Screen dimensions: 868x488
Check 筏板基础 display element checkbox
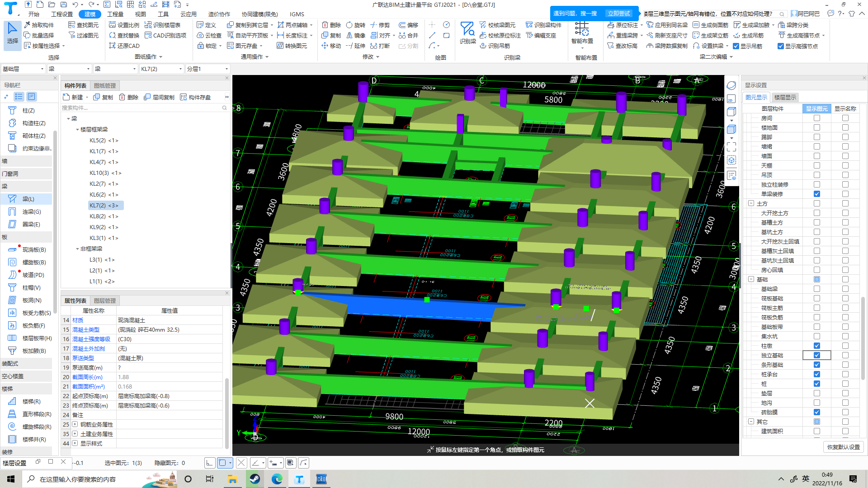(x=817, y=298)
